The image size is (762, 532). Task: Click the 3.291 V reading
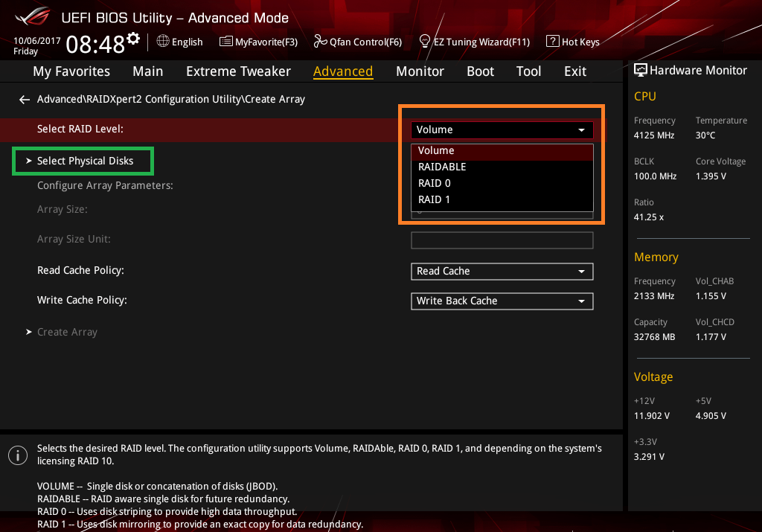point(649,457)
